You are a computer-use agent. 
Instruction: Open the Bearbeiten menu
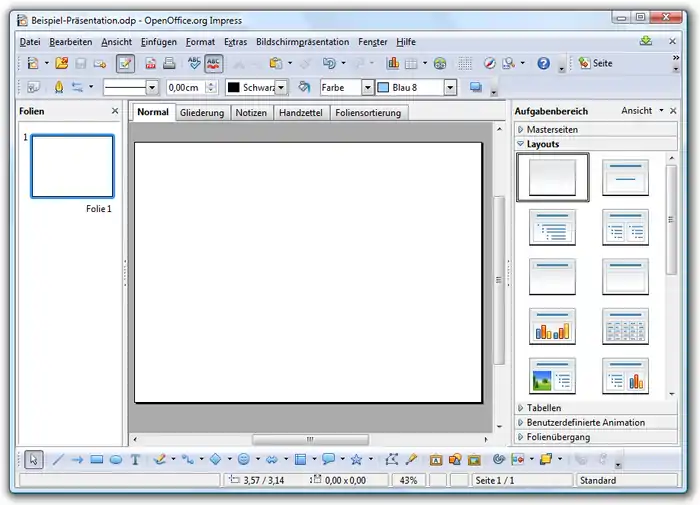click(x=71, y=42)
